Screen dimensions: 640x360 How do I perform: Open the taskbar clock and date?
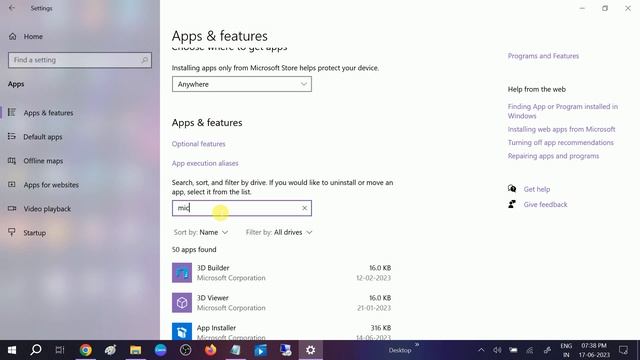coord(594,350)
